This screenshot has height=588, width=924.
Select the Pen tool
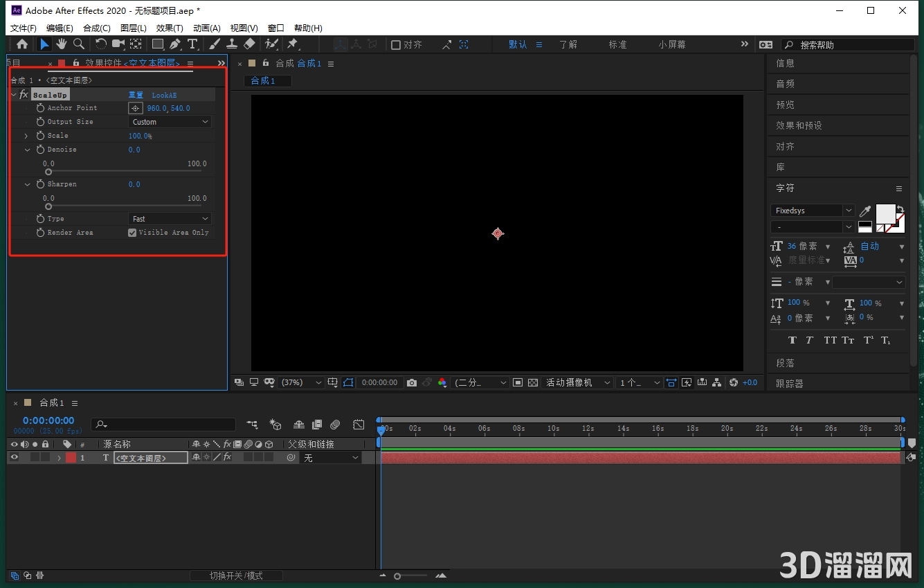coord(175,44)
